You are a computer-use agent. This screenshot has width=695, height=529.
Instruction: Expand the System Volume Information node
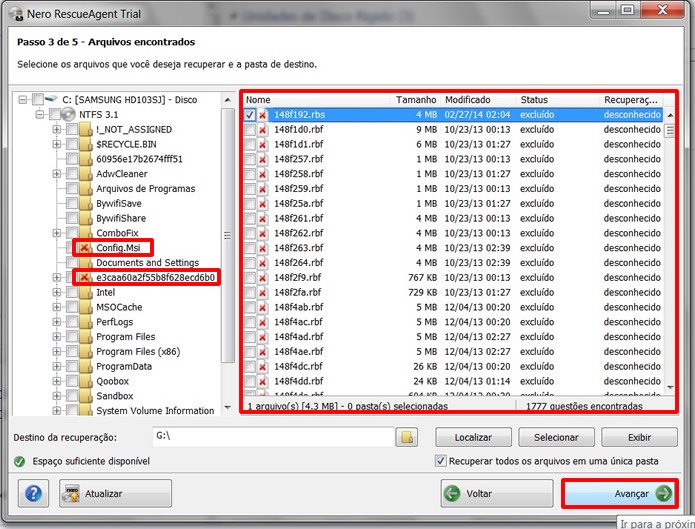click(57, 411)
